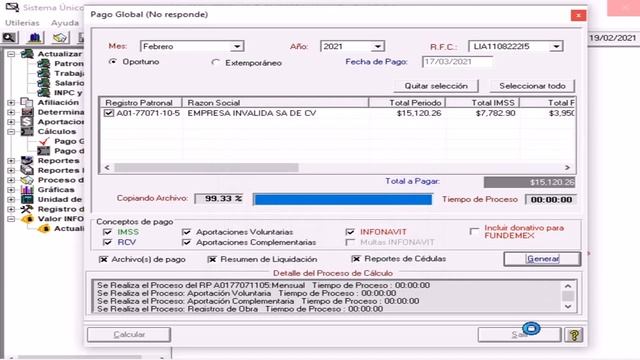Click the Determinación tree icon

(x=27, y=112)
